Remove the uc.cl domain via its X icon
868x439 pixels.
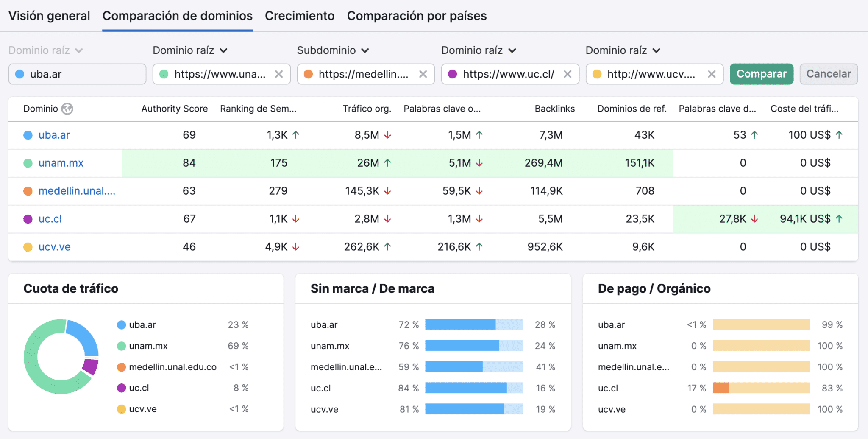pyautogui.click(x=568, y=74)
